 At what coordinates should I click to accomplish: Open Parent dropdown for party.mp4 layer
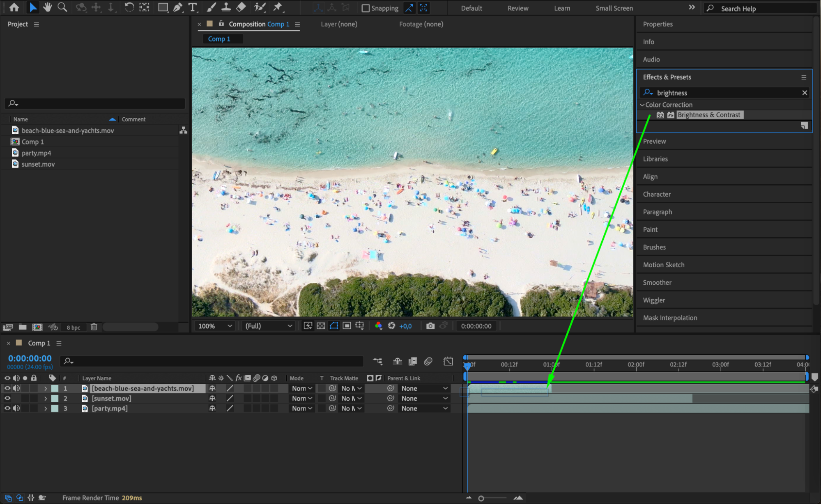click(424, 408)
